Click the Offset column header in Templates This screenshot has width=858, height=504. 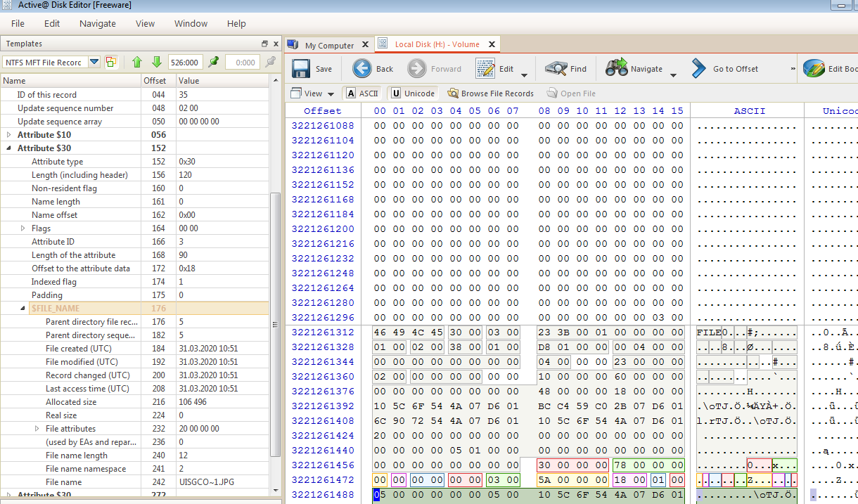(158, 80)
